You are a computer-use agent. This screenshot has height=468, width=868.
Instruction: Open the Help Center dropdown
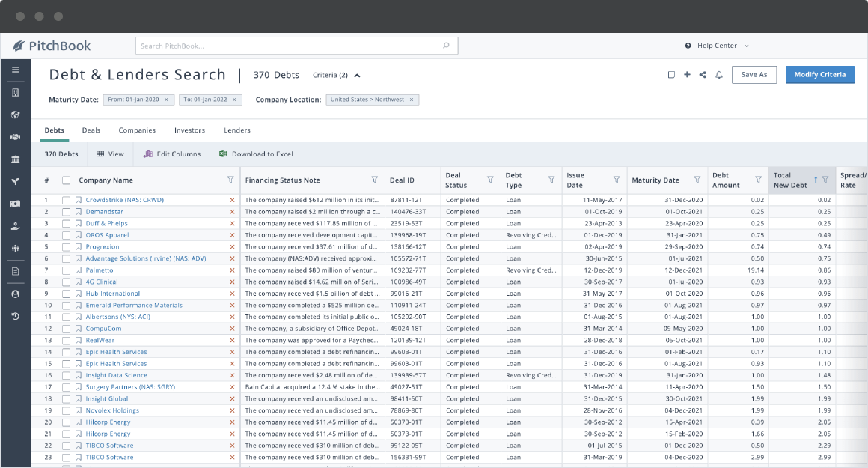[x=717, y=46]
